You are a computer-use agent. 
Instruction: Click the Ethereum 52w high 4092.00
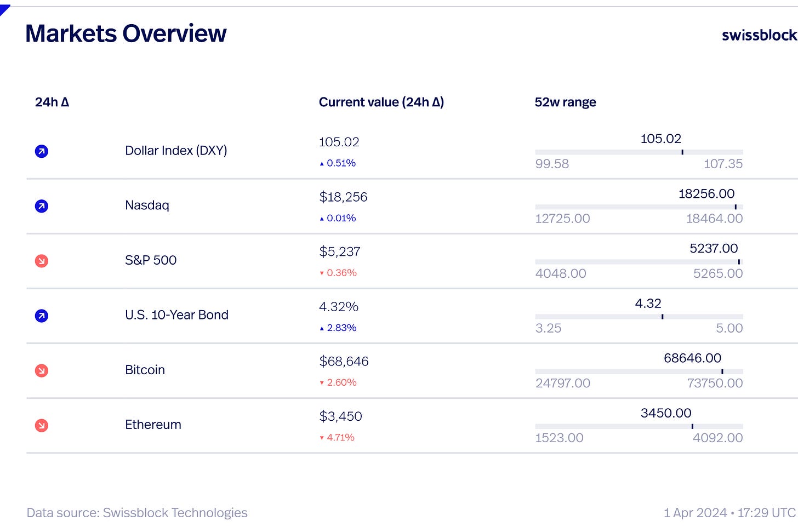click(718, 438)
